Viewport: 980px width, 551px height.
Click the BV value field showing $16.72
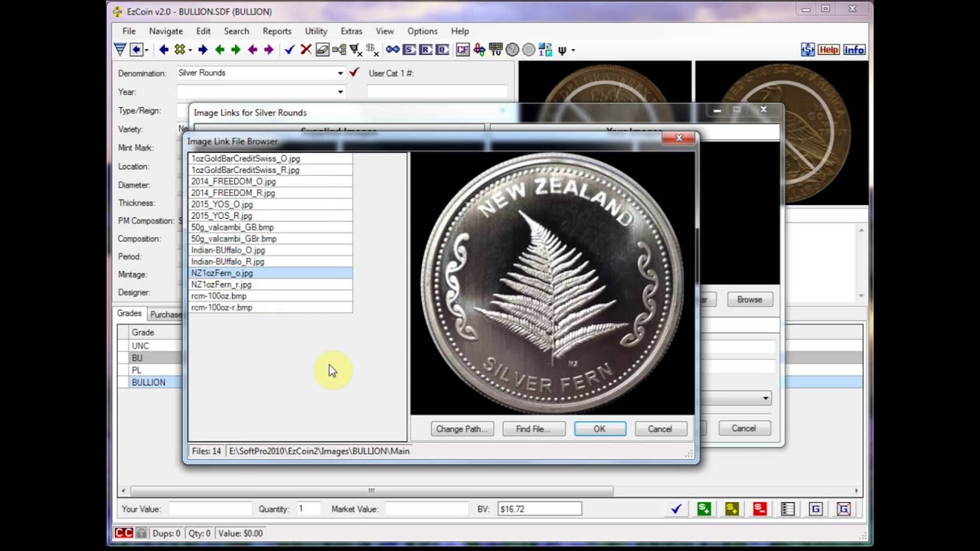tap(539, 509)
